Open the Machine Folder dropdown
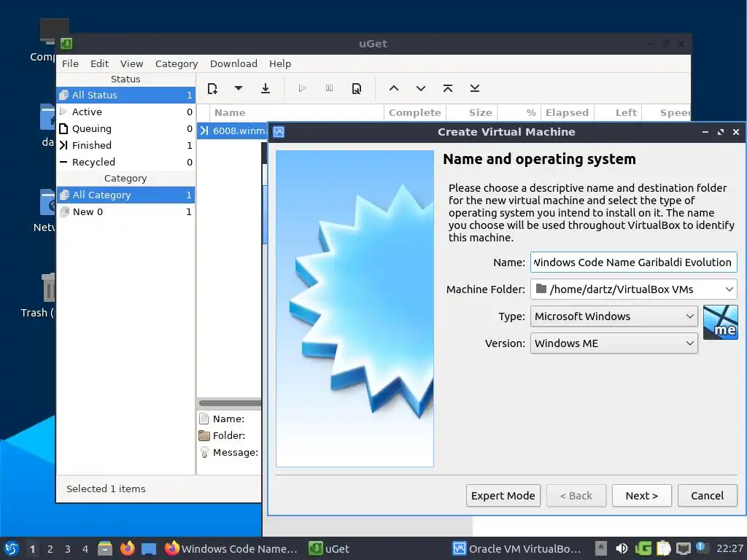 tap(634, 289)
